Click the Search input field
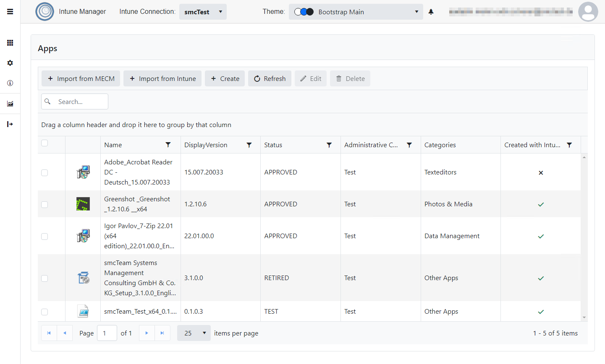Viewport: 605px width, 364px height. [75, 101]
